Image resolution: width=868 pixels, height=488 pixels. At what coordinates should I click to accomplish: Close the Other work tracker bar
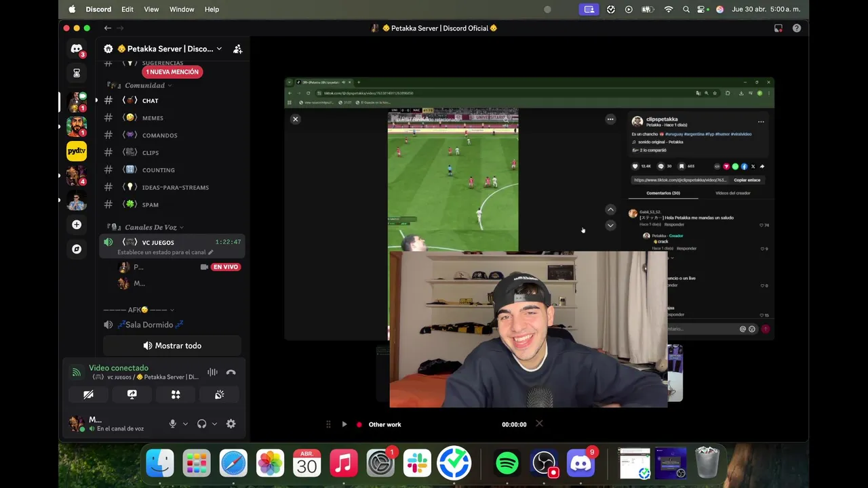pos(539,424)
